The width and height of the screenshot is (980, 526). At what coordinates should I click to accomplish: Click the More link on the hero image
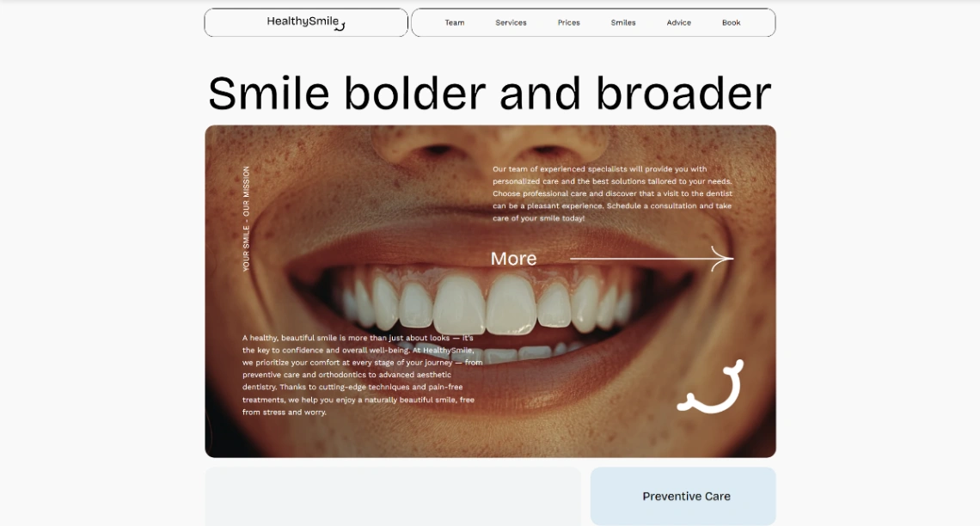click(x=513, y=259)
